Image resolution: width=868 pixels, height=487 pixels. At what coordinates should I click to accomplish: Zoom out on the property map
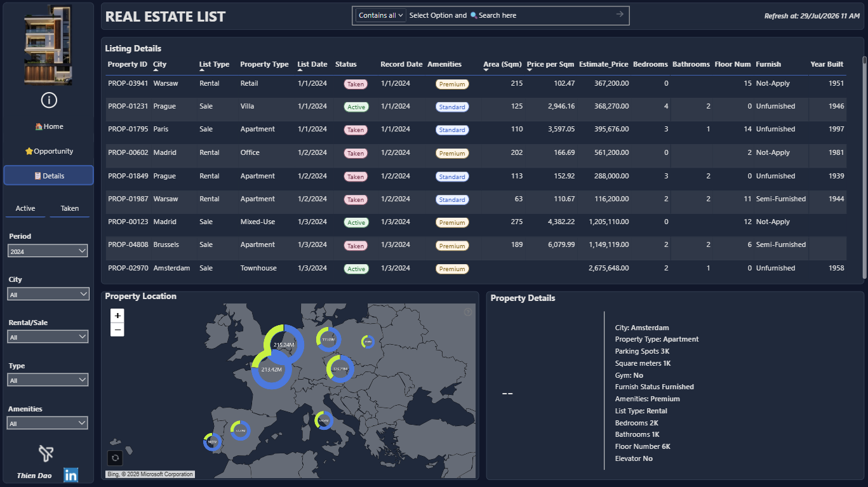pos(117,330)
